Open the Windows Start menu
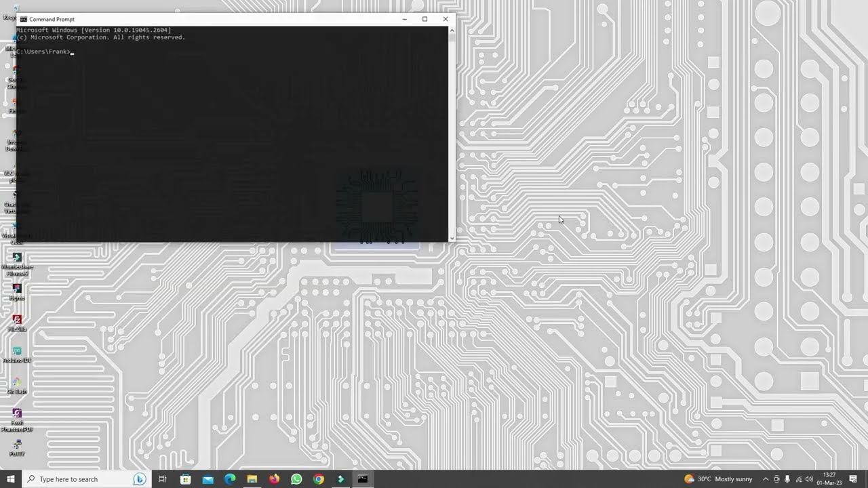Viewport: 868px width, 488px height. 11,479
